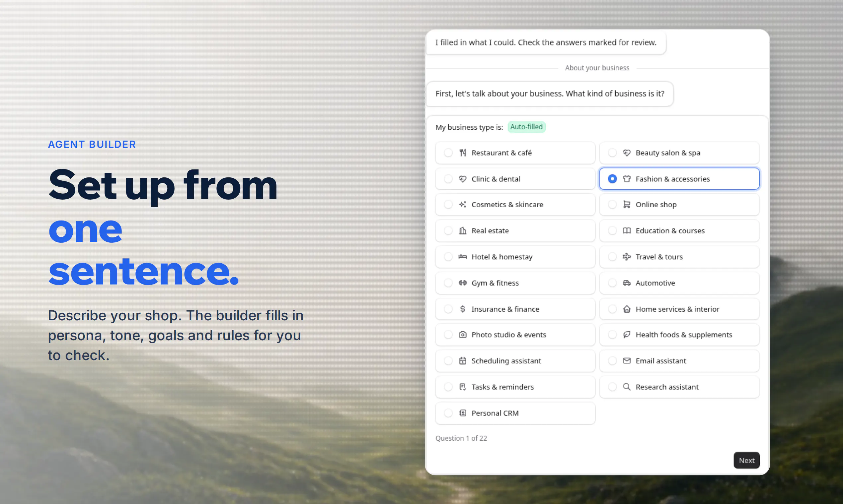Screen dimensions: 843x504
Task: Click the sparkle icon for Cosmetics & skincare
Action: pyautogui.click(x=463, y=205)
